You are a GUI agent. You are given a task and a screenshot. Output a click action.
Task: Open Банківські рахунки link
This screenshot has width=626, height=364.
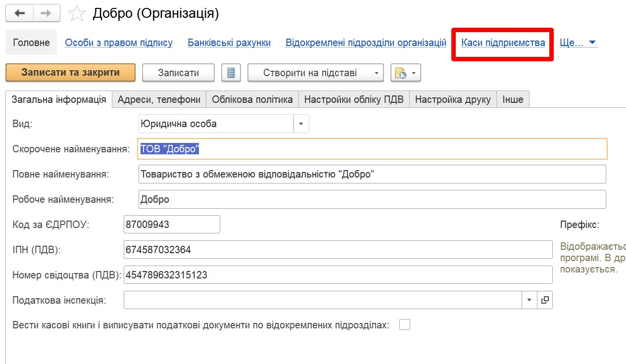tap(229, 43)
